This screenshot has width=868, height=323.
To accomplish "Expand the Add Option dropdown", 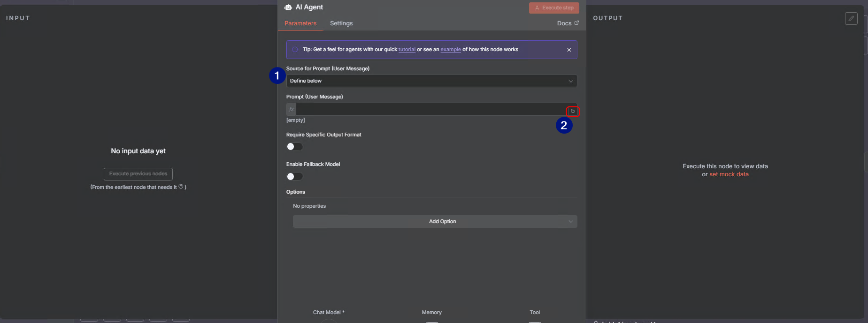I will (435, 222).
